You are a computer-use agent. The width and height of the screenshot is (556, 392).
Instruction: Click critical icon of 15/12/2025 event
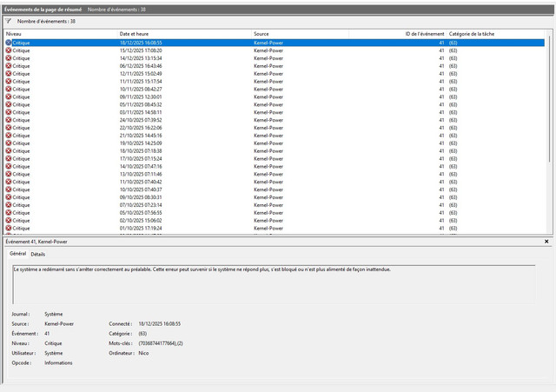tap(9, 50)
